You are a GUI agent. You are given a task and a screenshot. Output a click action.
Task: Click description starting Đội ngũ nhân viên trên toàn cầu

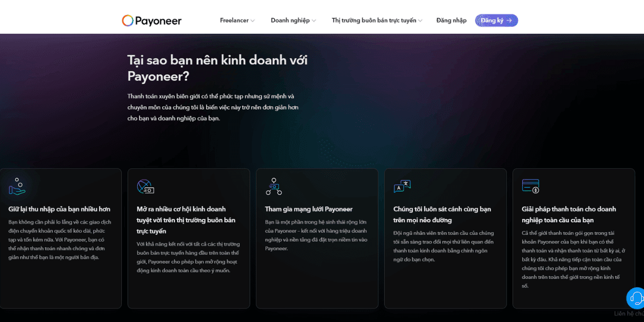444,246
